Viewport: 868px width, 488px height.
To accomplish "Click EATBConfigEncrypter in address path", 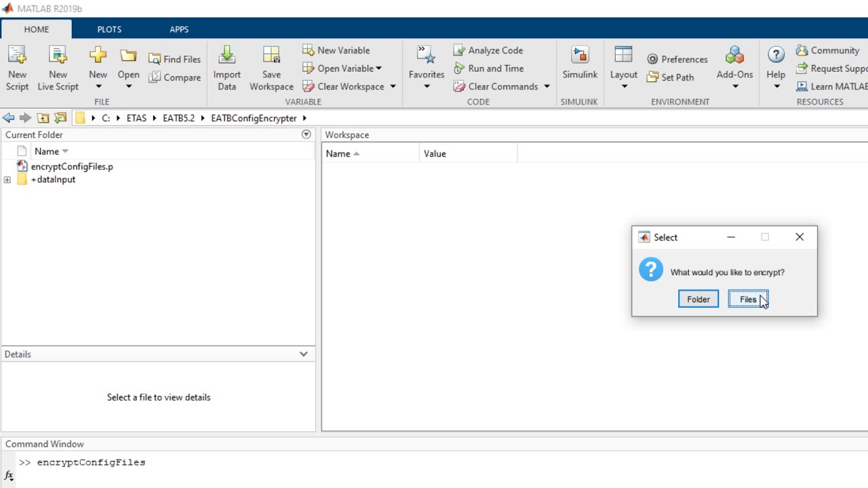I will pyautogui.click(x=254, y=118).
